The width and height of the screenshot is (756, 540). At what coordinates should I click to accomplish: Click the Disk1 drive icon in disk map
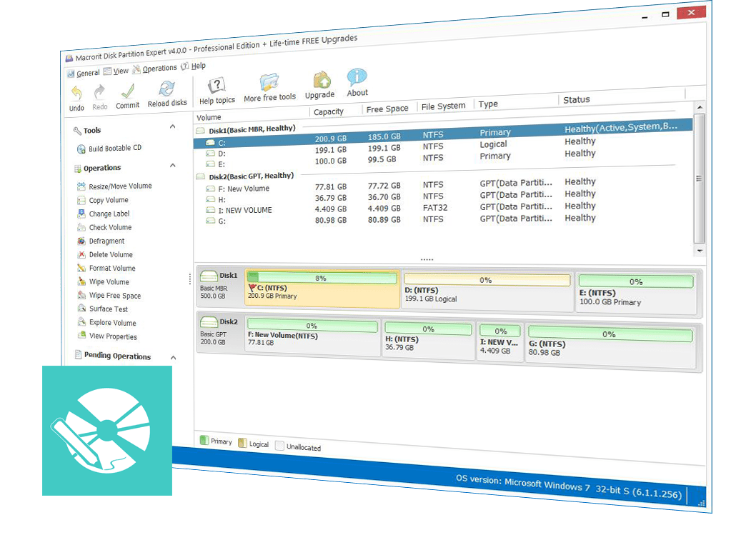point(209,276)
